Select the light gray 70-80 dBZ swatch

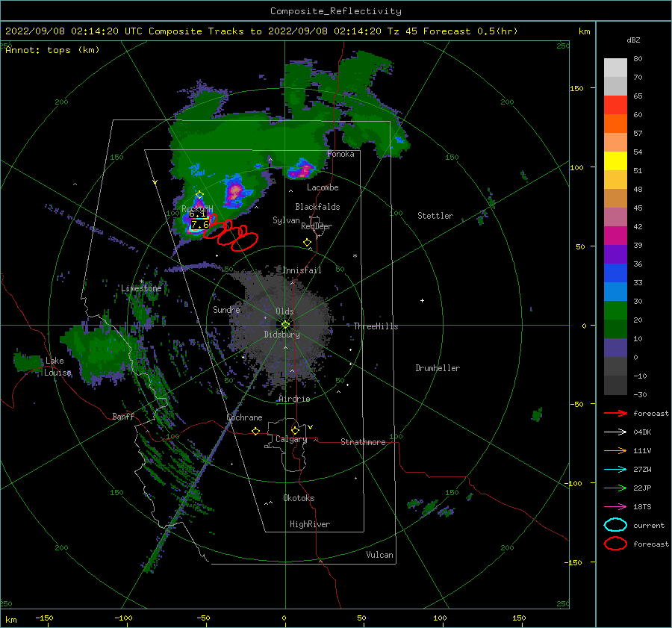click(615, 68)
